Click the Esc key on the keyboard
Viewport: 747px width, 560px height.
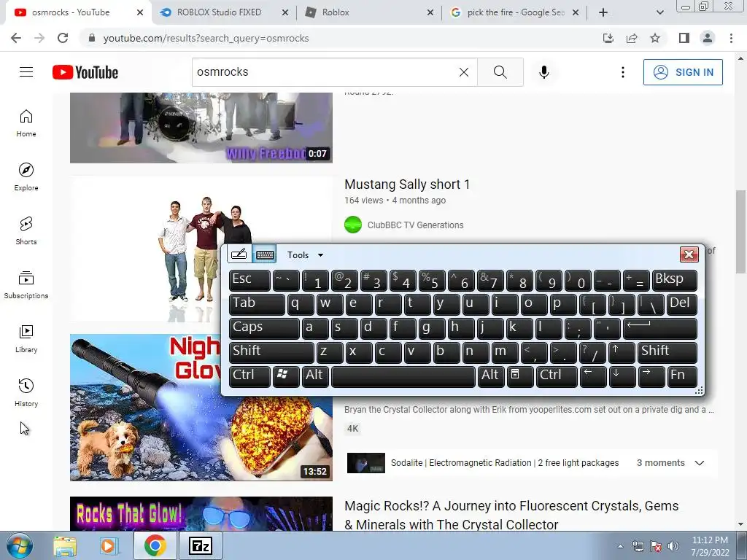(x=249, y=280)
